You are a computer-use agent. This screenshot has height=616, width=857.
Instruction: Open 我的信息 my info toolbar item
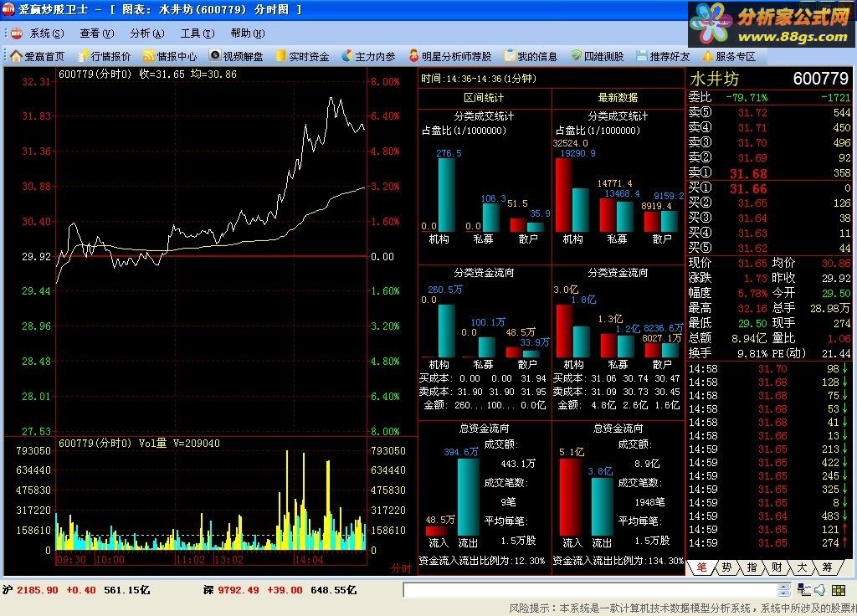531,56
